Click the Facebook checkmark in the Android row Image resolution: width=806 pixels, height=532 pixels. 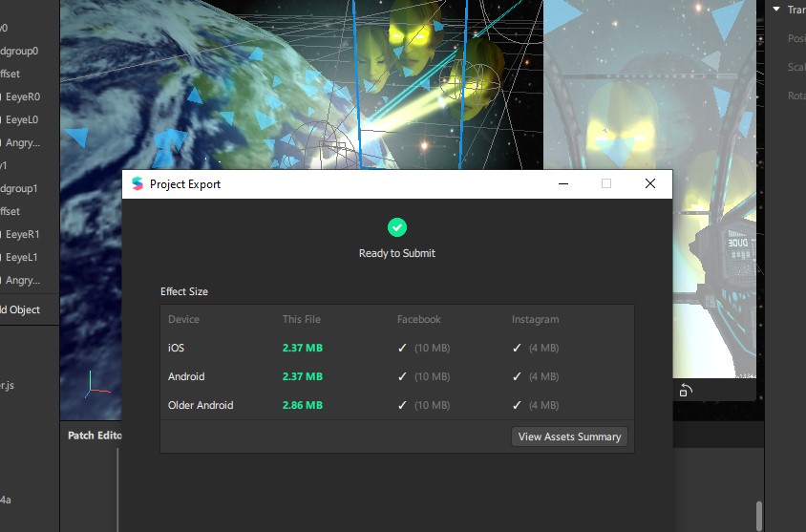(x=402, y=376)
